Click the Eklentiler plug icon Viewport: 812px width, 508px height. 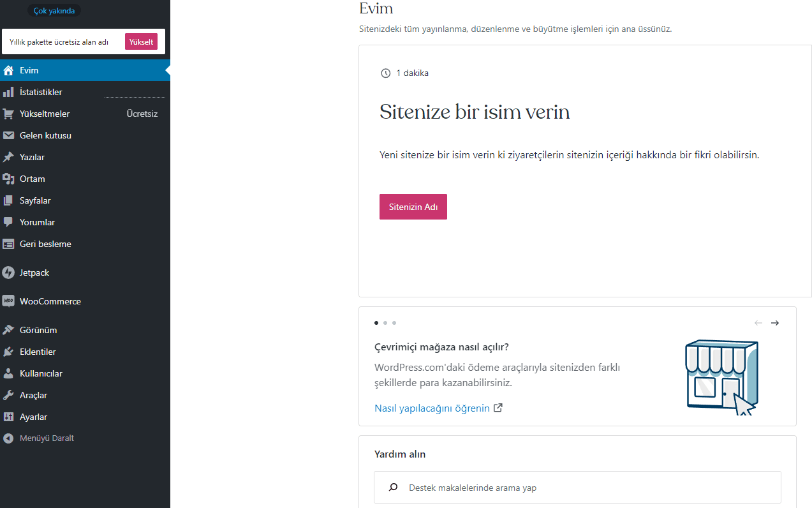[x=8, y=352]
